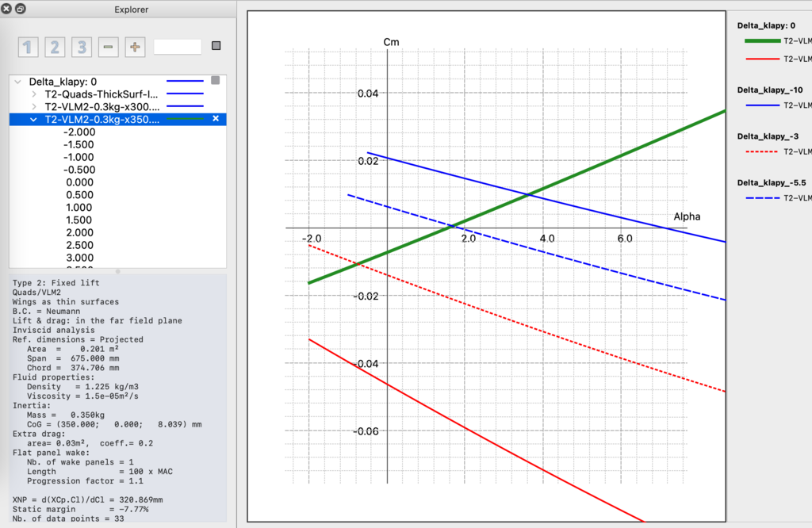This screenshot has width=812, height=528.
Task: Expand the T2-Quads-ThickSurf polar
Action: 33,94
